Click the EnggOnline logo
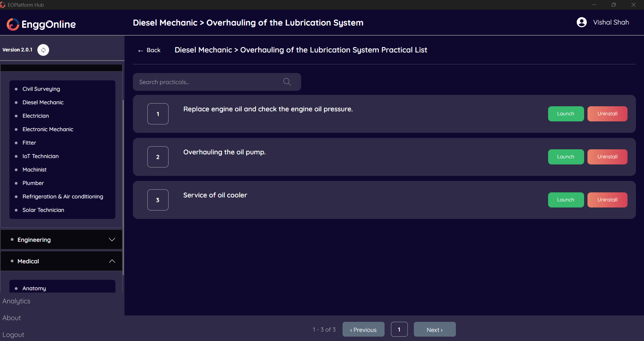Viewport: 644px width, 341px height. [x=41, y=24]
